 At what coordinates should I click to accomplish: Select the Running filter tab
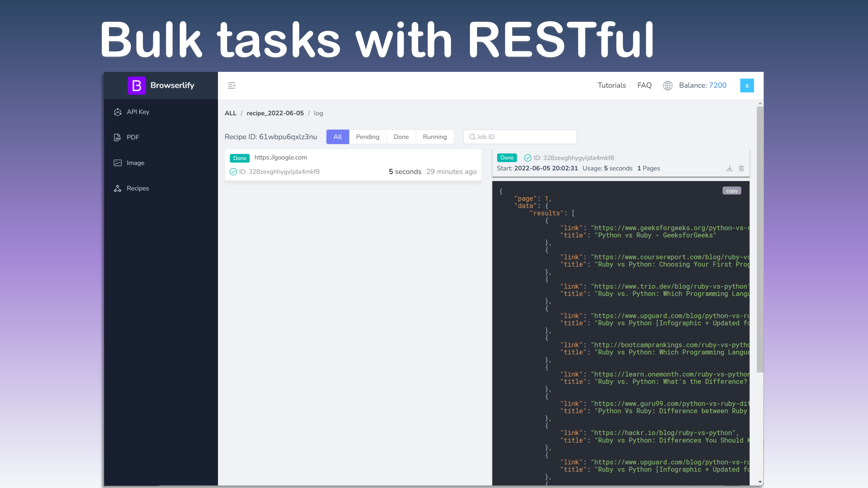(x=435, y=137)
